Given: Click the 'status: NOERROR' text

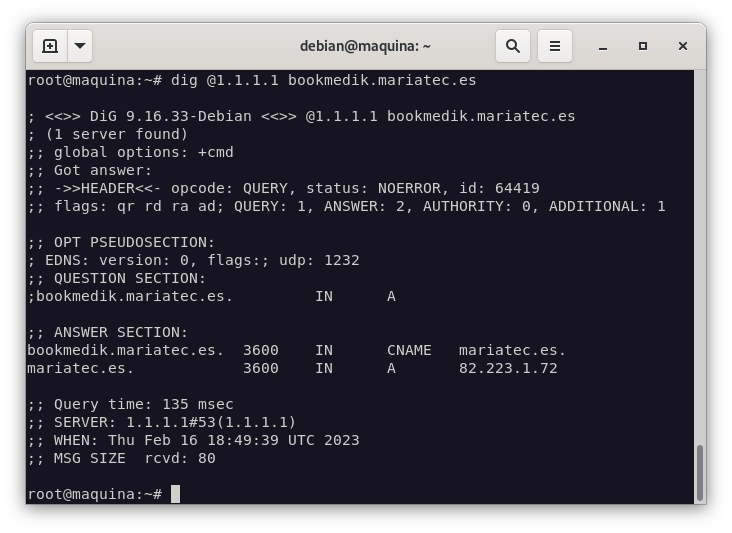Looking at the screenshot, I should tap(368, 188).
